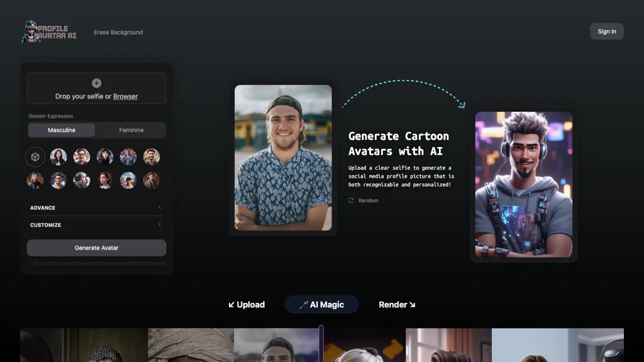Click the 'Gender Expression' label
Image resolution: width=644 pixels, height=362 pixels.
click(50, 116)
